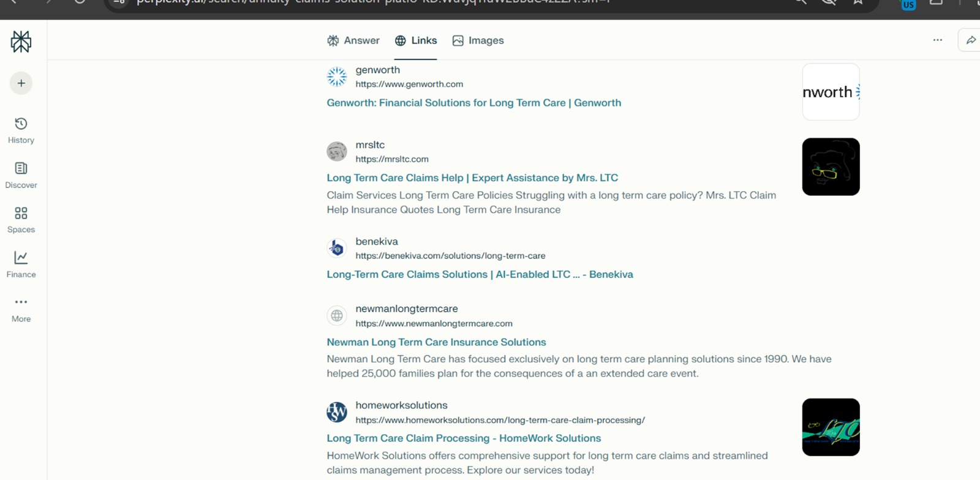Image resolution: width=980 pixels, height=480 pixels.
Task: Open the Perplexity logo home icon
Action: (21, 42)
